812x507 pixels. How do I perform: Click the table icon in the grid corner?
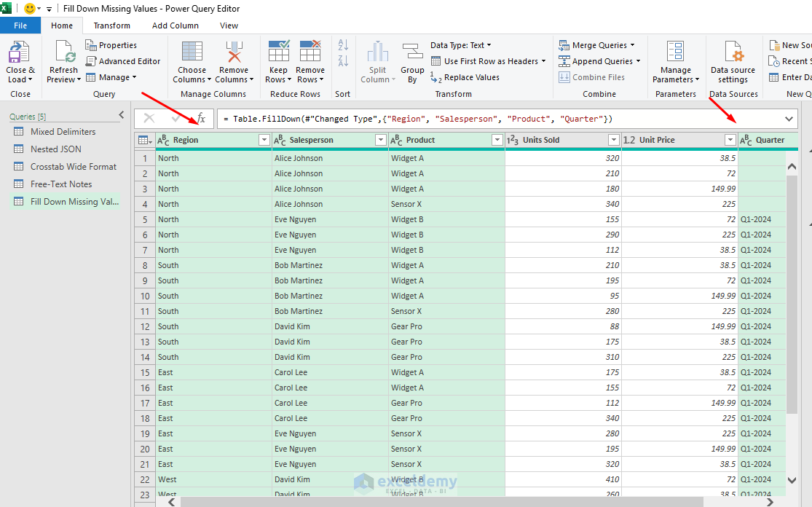tap(145, 141)
